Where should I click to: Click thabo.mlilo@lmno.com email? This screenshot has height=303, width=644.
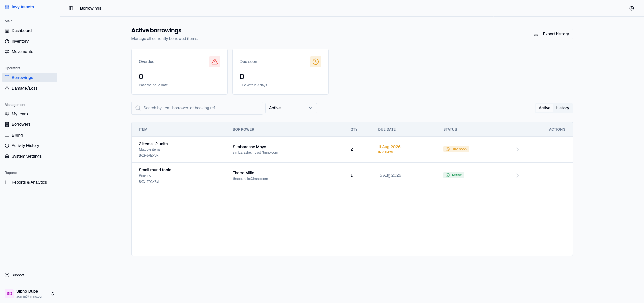click(251, 179)
